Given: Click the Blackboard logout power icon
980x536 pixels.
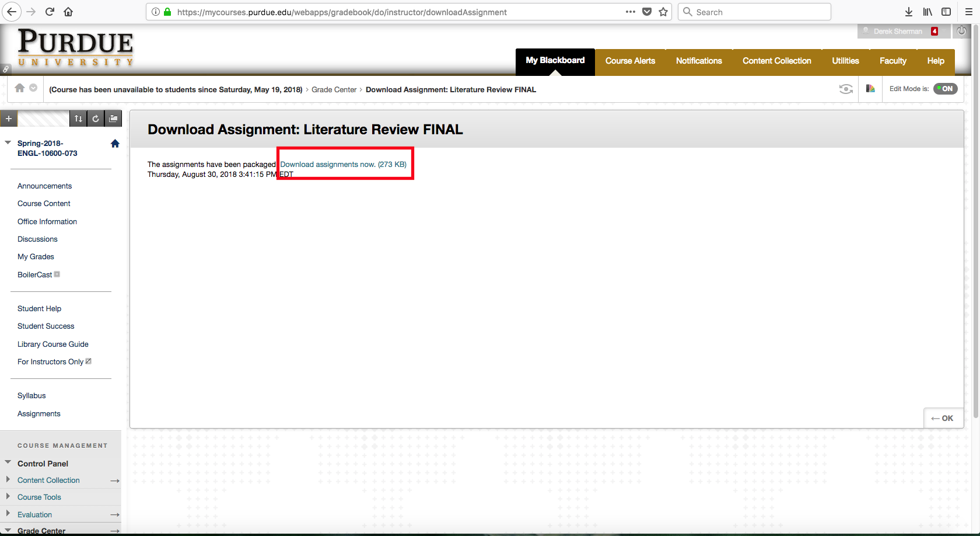Looking at the screenshot, I should (961, 31).
